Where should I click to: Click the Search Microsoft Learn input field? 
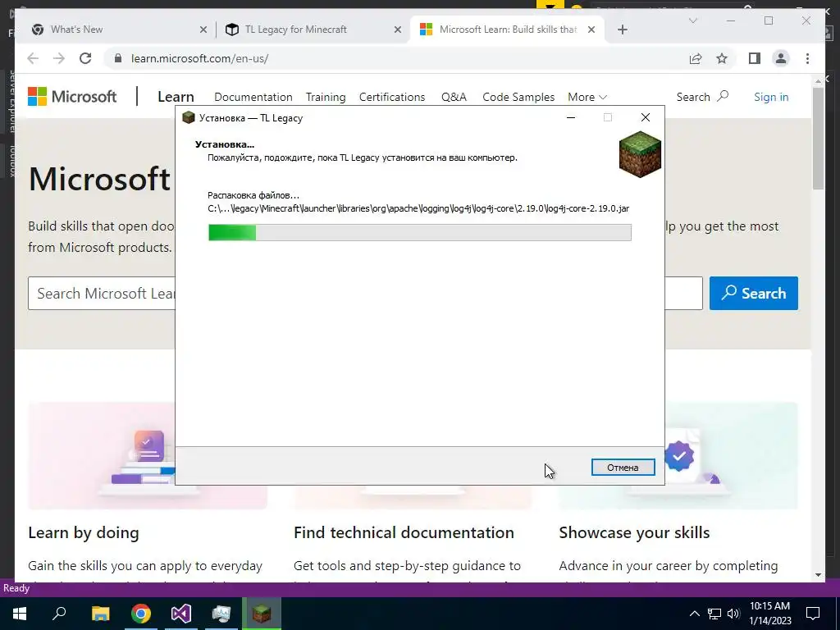click(x=365, y=293)
